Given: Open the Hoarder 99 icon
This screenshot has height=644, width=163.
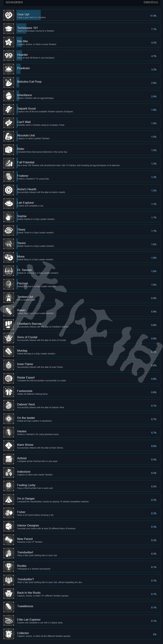Looking at the screenshot, I should tap(9, 56).
